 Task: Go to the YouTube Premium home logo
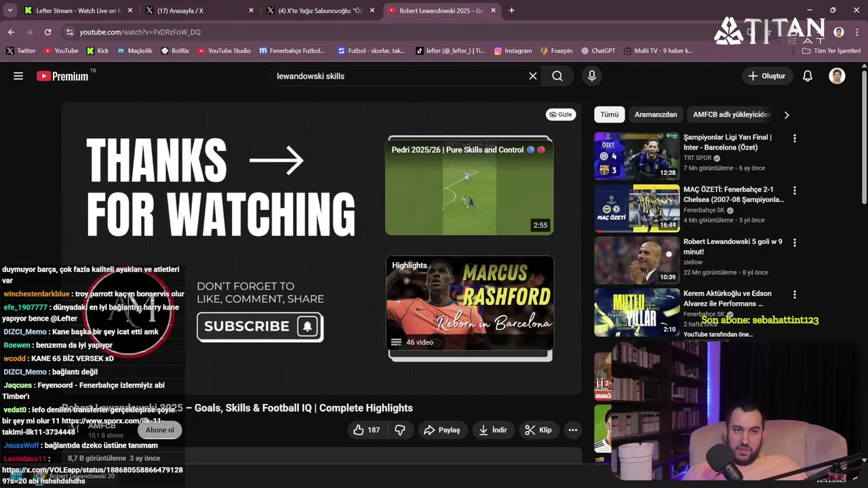tap(62, 76)
